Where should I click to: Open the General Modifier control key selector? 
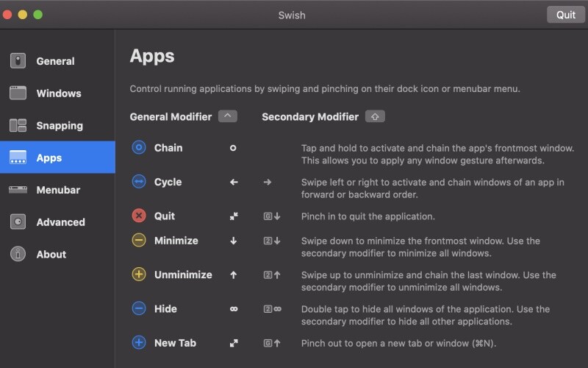pos(228,116)
